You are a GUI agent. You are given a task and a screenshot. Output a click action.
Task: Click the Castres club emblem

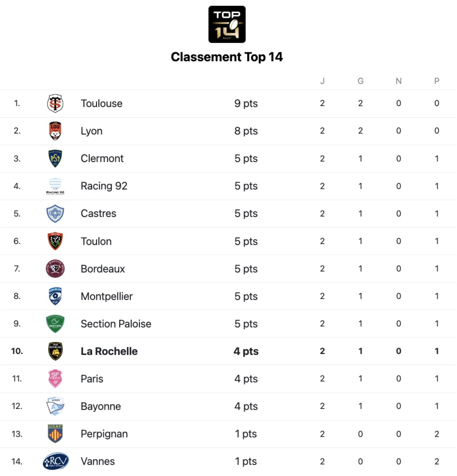pos(55,214)
